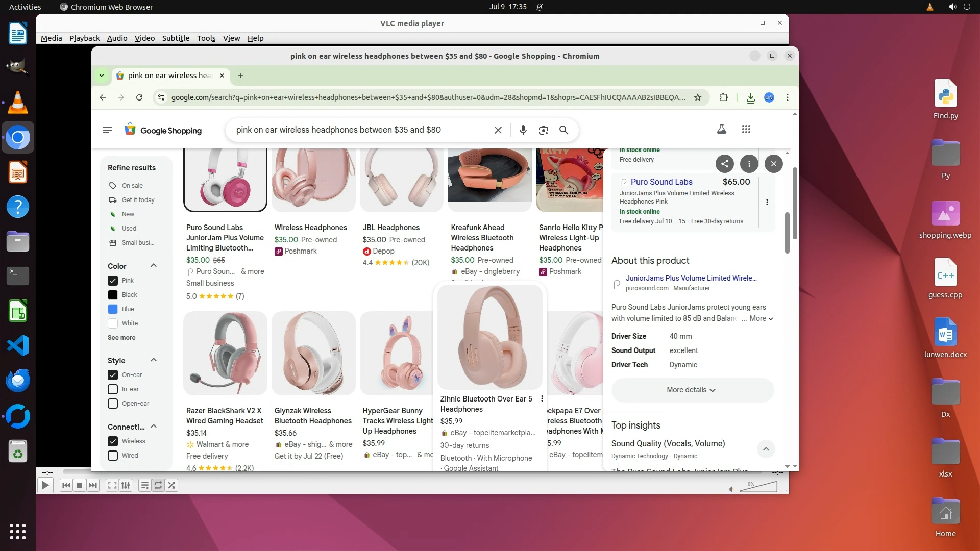Click the voice search microphone icon
Screen dimensions: 980x551
[523, 130]
